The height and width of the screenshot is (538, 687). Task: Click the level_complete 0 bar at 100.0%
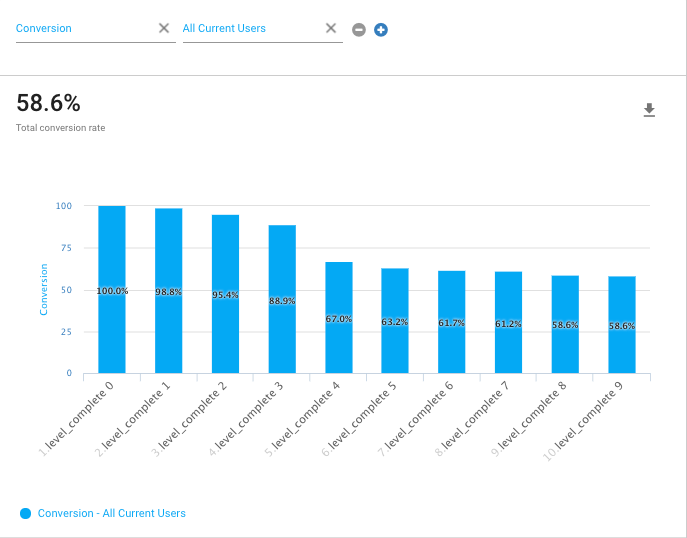coord(112,290)
